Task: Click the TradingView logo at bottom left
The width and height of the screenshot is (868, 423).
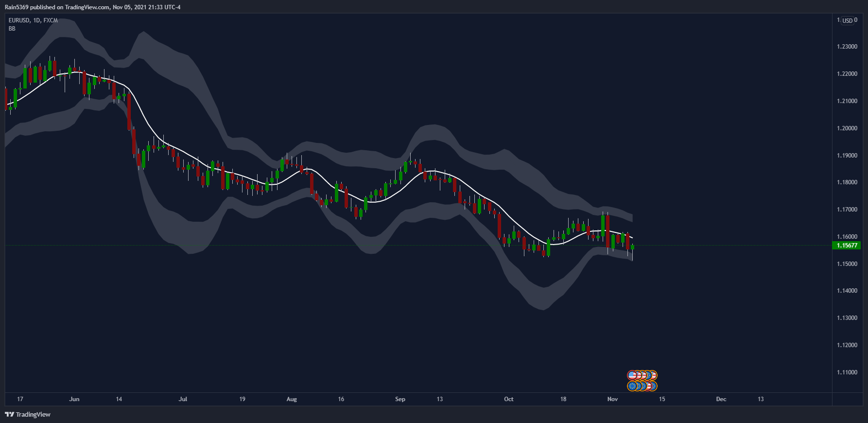Action: pos(28,414)
